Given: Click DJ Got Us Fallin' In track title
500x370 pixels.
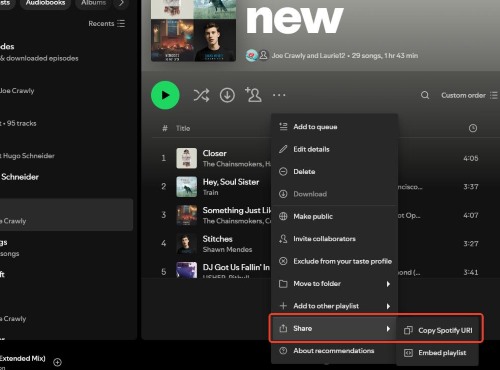Looking at the screenshot, I should click(236, 267).
